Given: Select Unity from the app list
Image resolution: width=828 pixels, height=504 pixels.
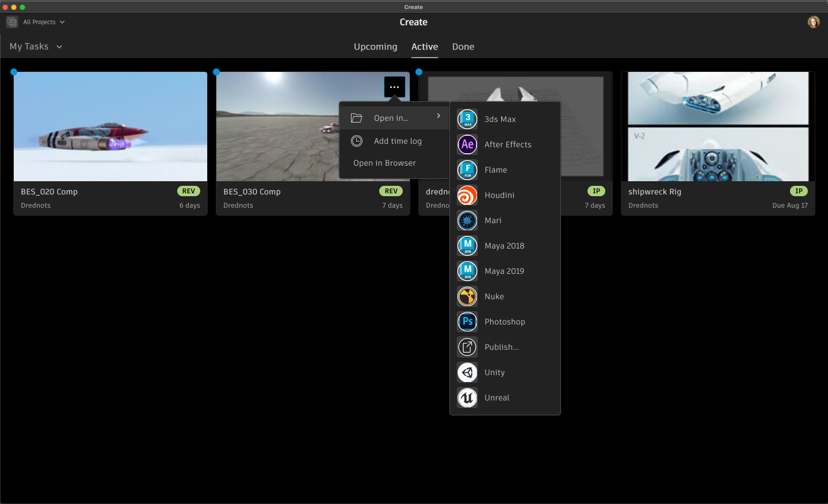Looking at the screenshot, I should 505,372.
